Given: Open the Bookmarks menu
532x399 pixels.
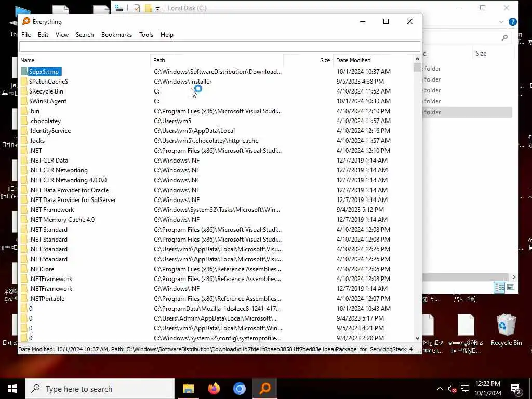Looking at the screenshot, I should 116,35.
